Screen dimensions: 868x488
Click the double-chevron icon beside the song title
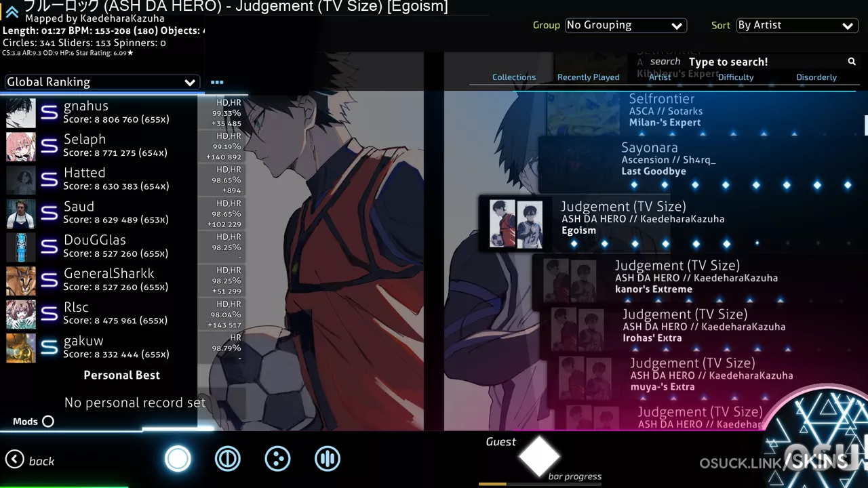coord(12,12)
